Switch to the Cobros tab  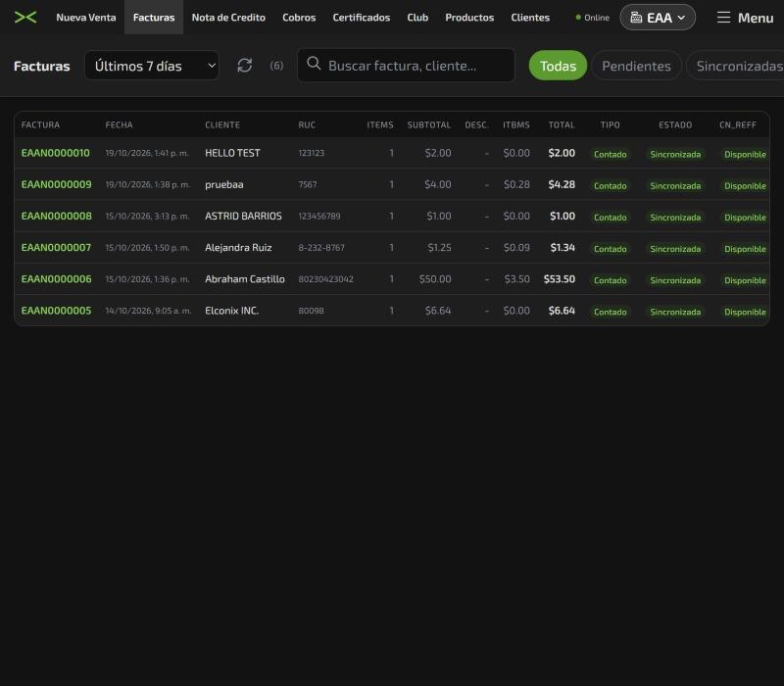pos(299,18)
